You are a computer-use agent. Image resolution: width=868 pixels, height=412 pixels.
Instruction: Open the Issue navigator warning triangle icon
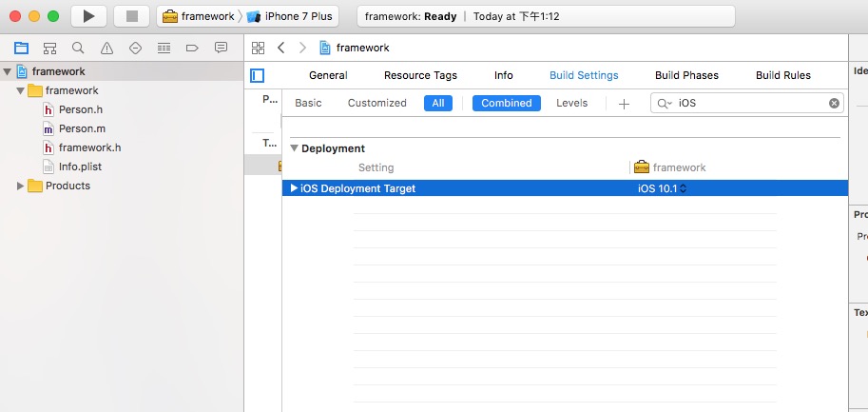pyautogui.click(x=106, y=49)
